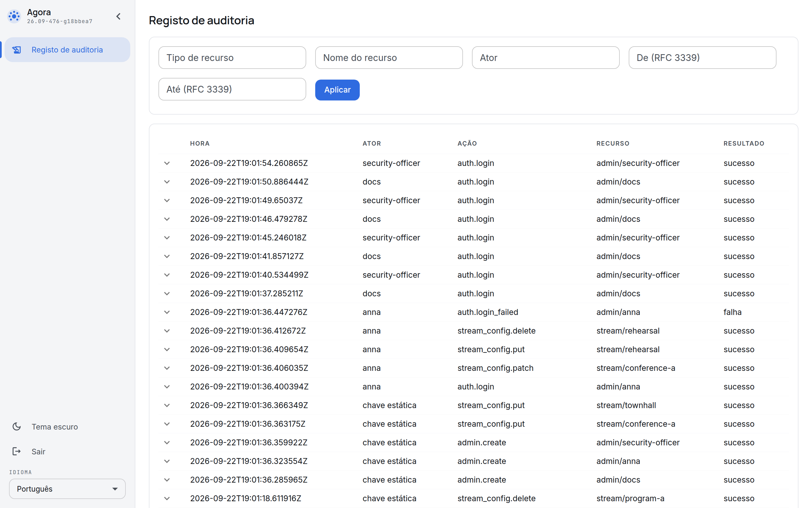Click the audit log icon in sidebar
812x508 pixels.
pyautogui.click(x=16, y=50)
